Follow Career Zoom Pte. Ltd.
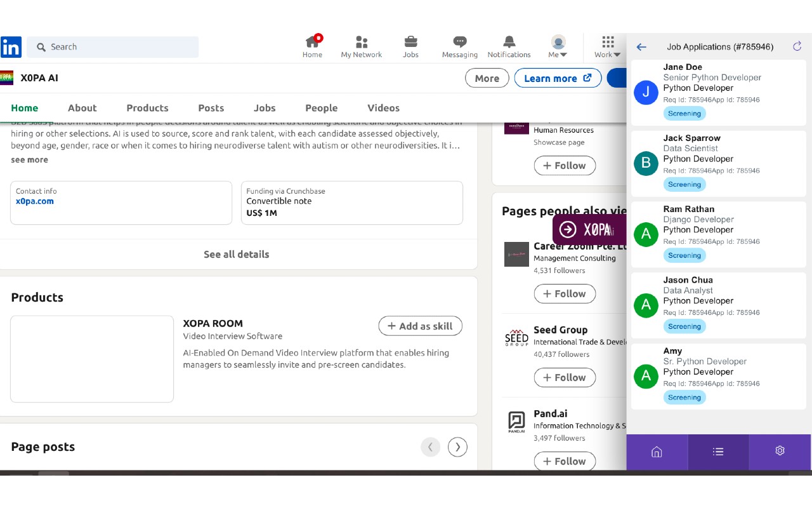This screenshot has height=508, width=812. [565, 294]
